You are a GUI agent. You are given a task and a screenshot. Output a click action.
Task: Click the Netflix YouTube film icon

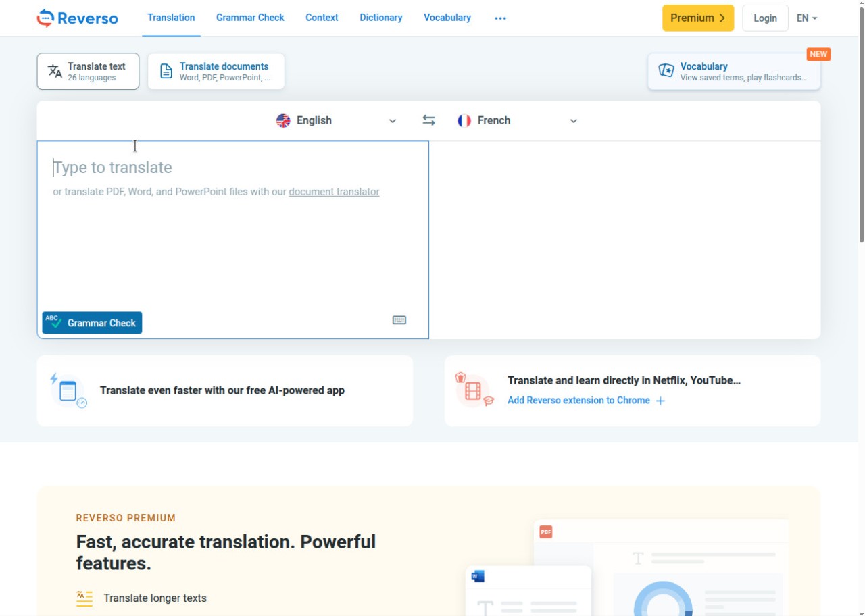[x=474, y=390]
